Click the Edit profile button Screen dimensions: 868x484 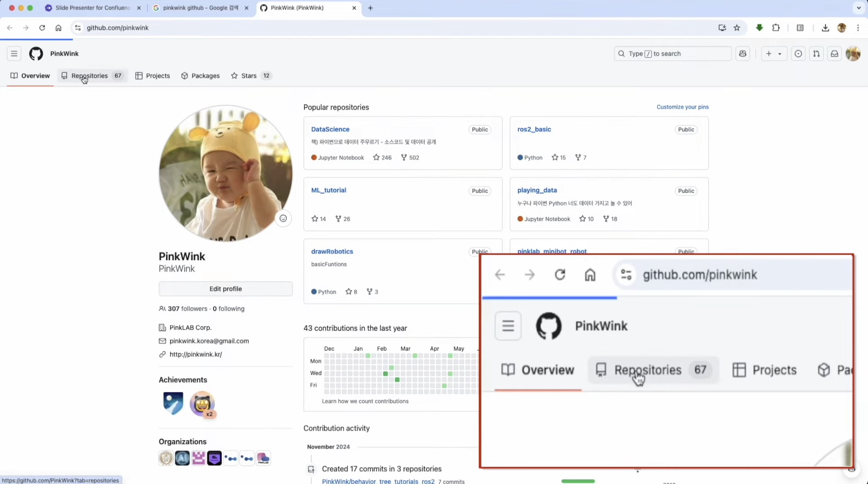pos(225,289)
